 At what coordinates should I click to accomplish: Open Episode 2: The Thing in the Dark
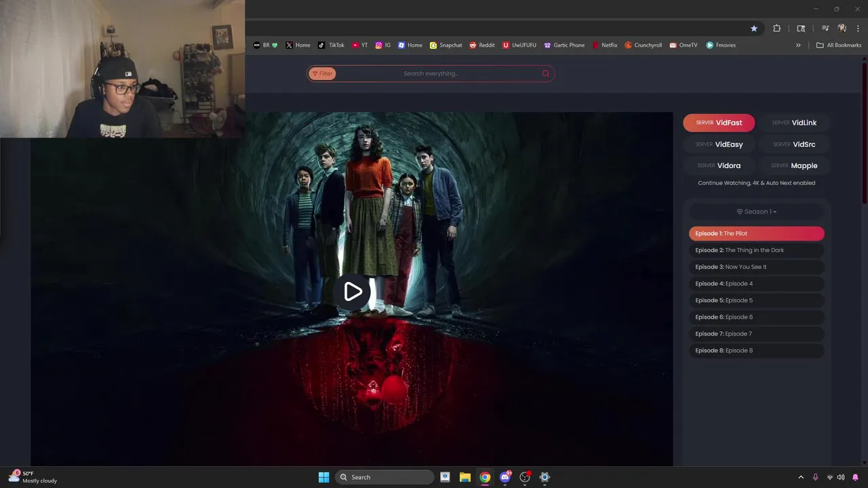[757, 250]
